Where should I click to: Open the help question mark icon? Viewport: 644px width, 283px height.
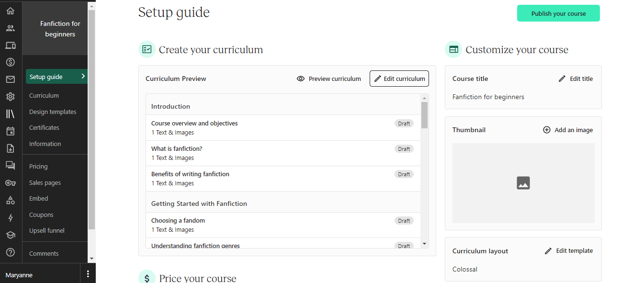pyautogui.click(x=10, y=252)
